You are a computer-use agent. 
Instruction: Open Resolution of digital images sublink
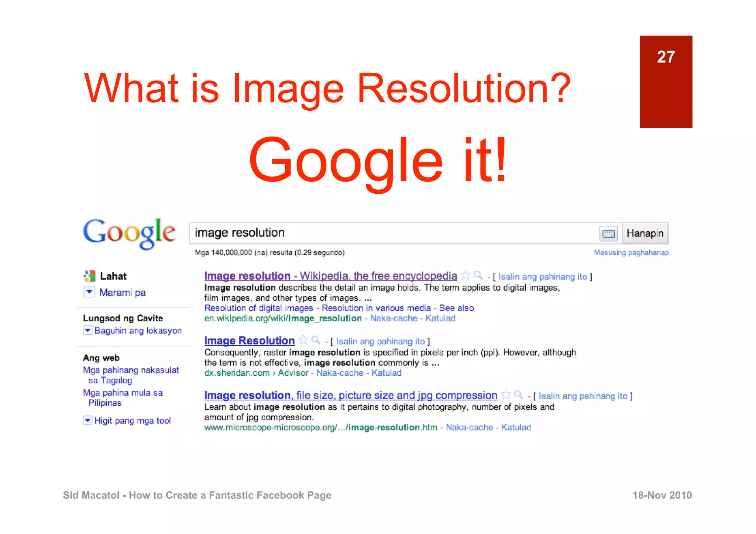pyautogui.click(x=258, y=308)
